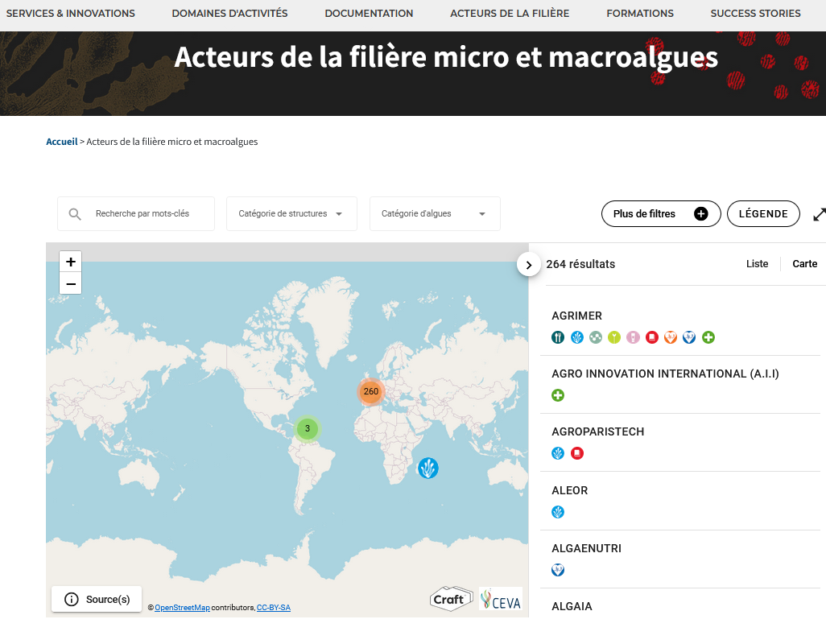Click the dark blue heart icon under AGRIMER
Image resolution: width=826 pixels, height=644 pixels.
click(689, 337)
